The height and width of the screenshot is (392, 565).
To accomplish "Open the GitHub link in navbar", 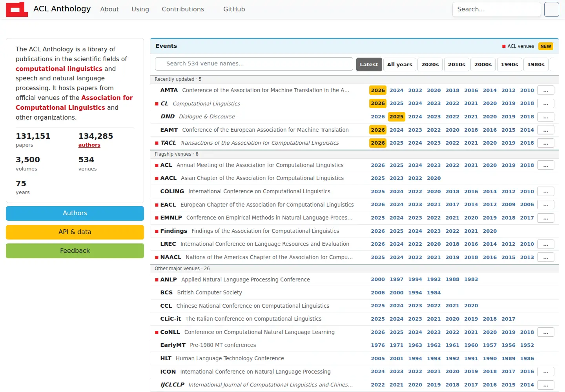I will pyautogui.click(x=234, y=9).
